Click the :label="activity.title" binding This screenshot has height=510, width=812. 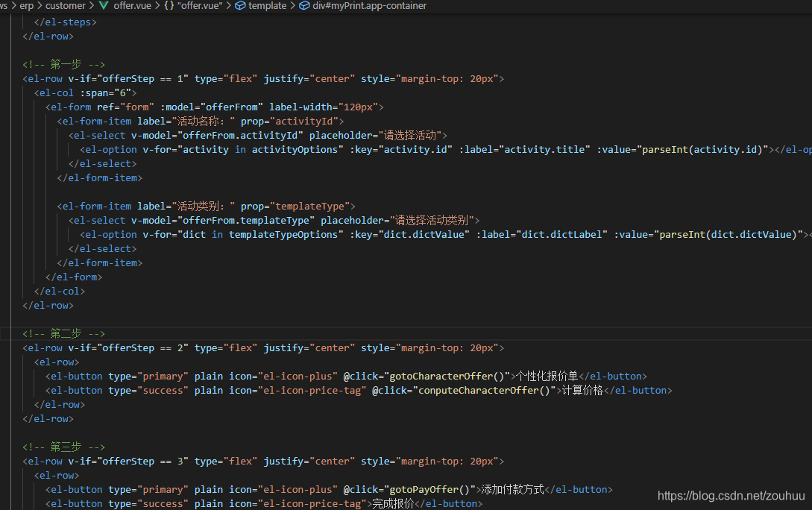(x=525, y=150)
